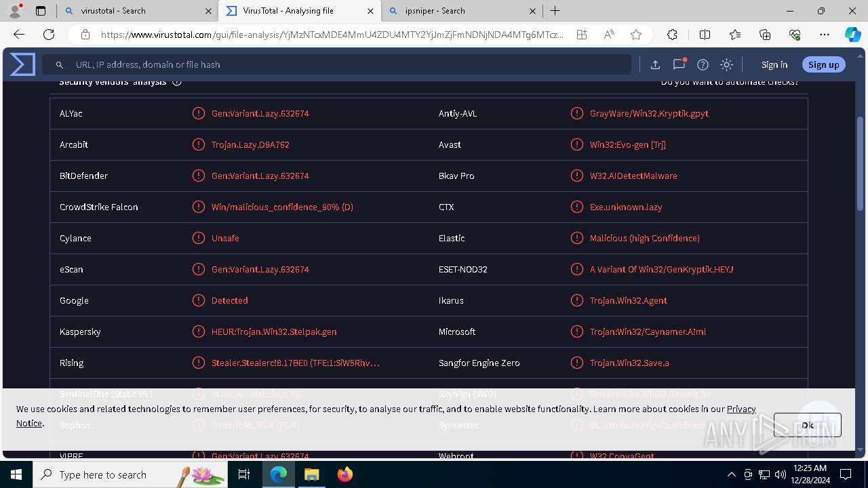The width and height of the screenshot is (868, 488).
Task: Click the ESET-NOD32 vendor name
Action: point(463,269)
